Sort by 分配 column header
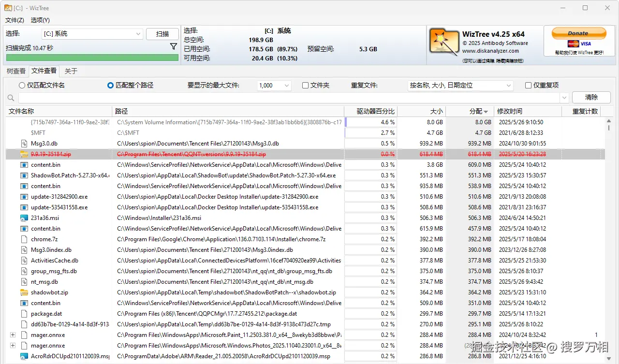This screenshot has width=619, height=364. point(470,111)
